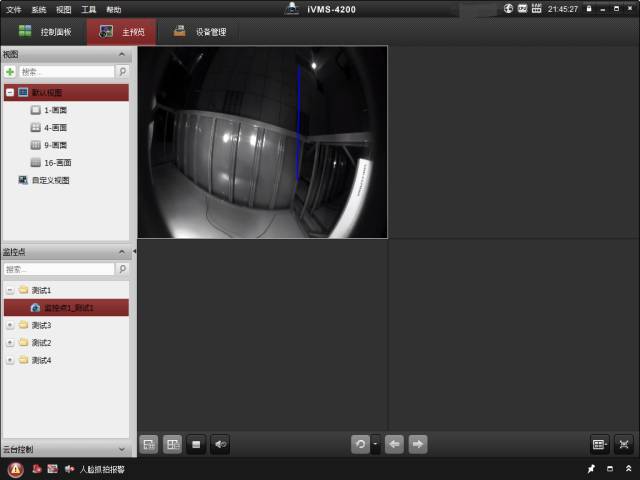Viewport: 640px width, 480px height.
Task: Click the red alarm warning icon
Action: point(15,469)
